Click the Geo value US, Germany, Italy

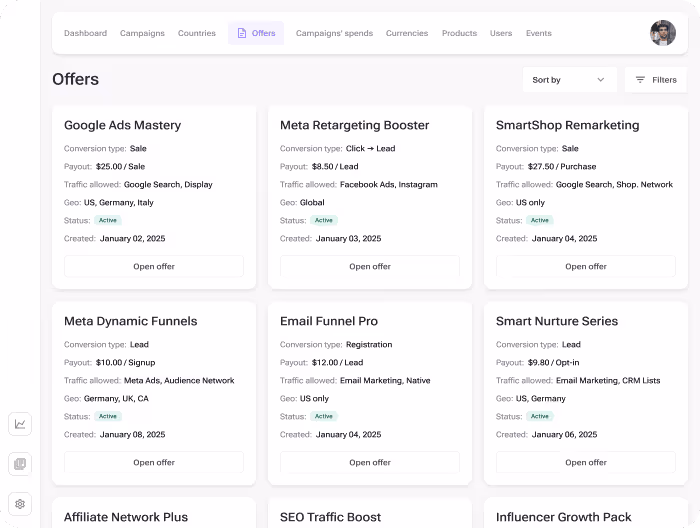click(119, 203)
